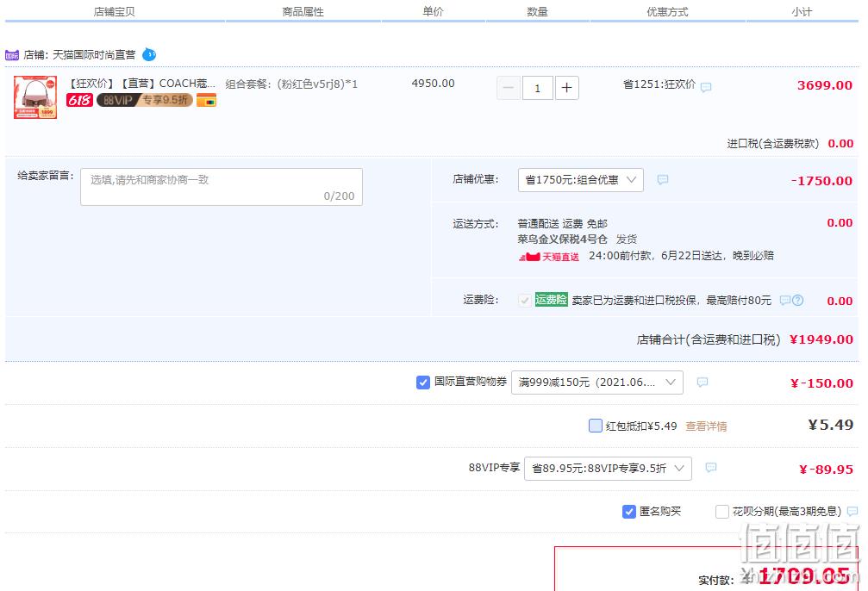
Task: Click the 查看详情 link for red envelope
Action: [706, 426]
